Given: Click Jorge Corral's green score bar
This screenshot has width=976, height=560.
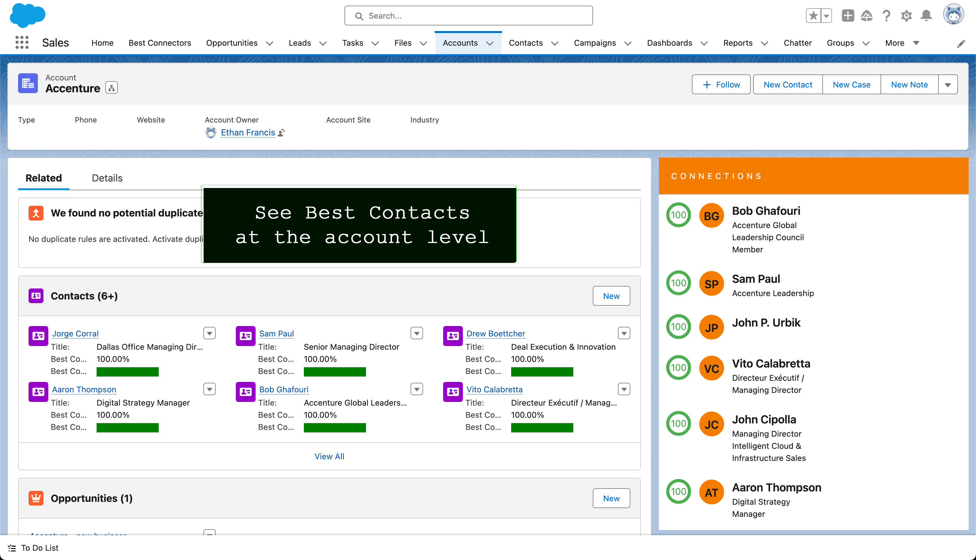Looking at the screenshot, I should (x=127, y=372).
